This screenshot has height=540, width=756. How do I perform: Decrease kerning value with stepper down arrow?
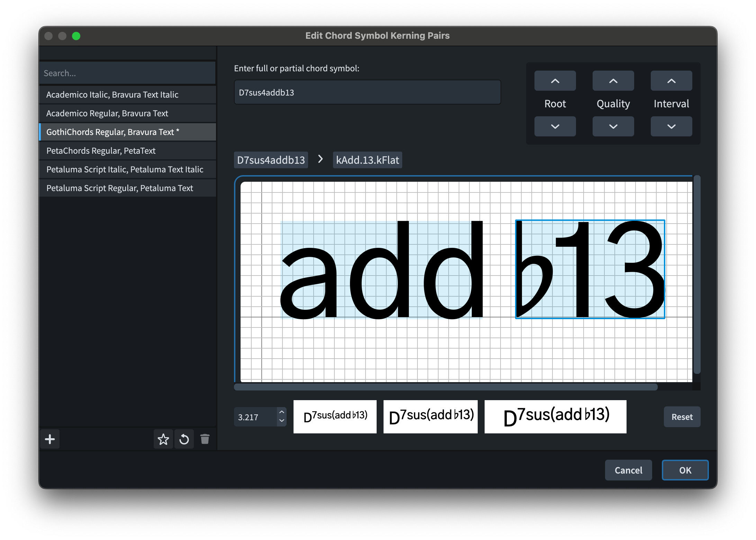[282, 421]
